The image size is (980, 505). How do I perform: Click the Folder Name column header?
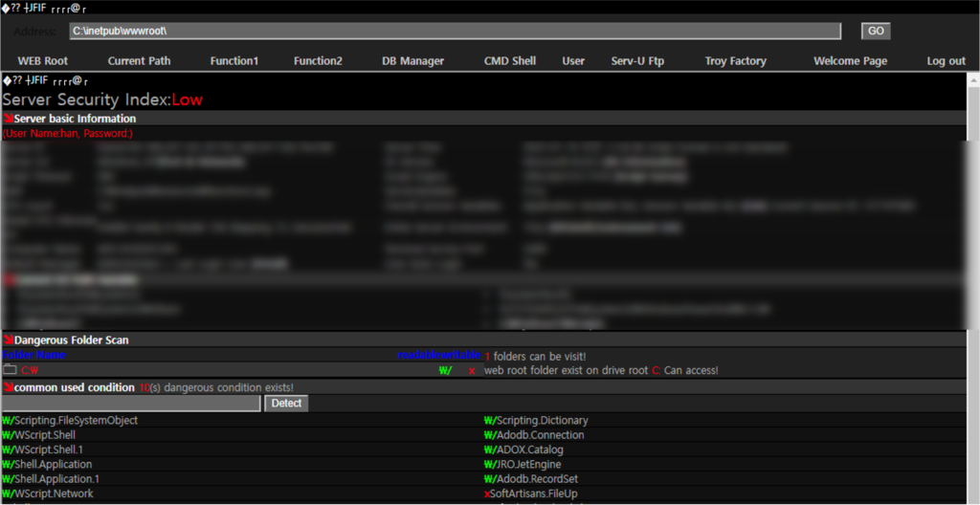[x=34, y=355]
